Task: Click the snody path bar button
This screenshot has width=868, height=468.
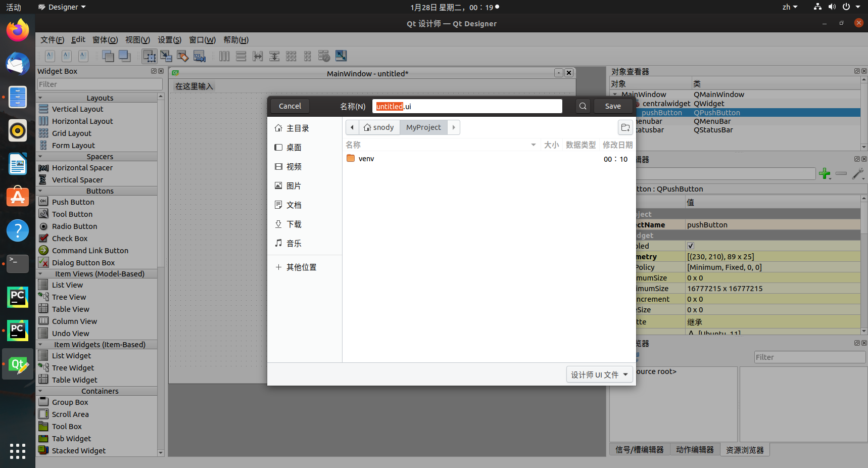Action: coord(379,127)
